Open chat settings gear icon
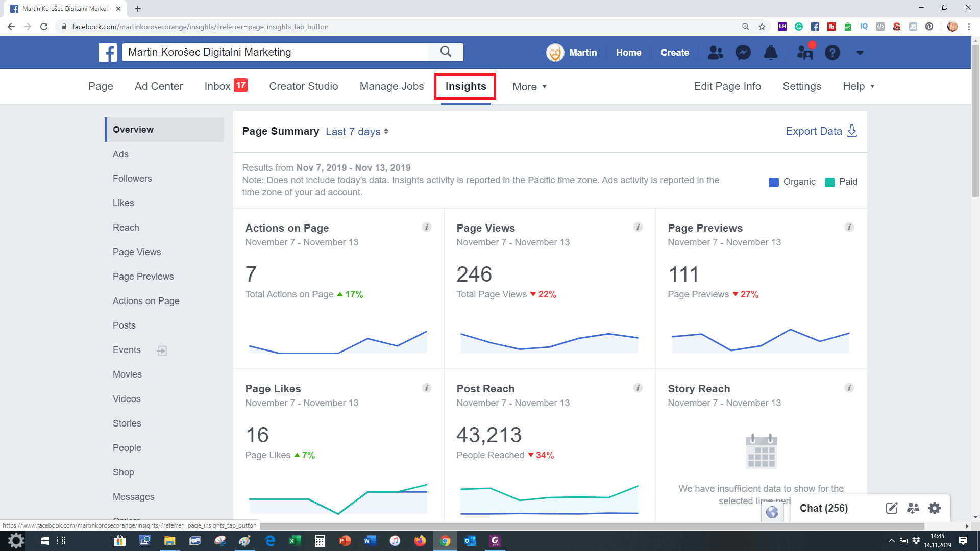 [934, 508]
